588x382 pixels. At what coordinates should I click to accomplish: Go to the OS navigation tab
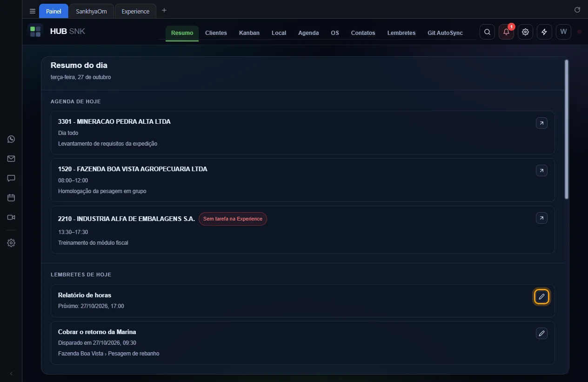point(335,33)
